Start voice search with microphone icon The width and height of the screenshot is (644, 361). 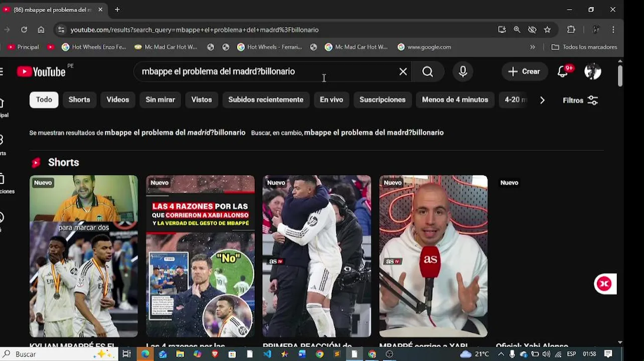click(x=463, y=72)
